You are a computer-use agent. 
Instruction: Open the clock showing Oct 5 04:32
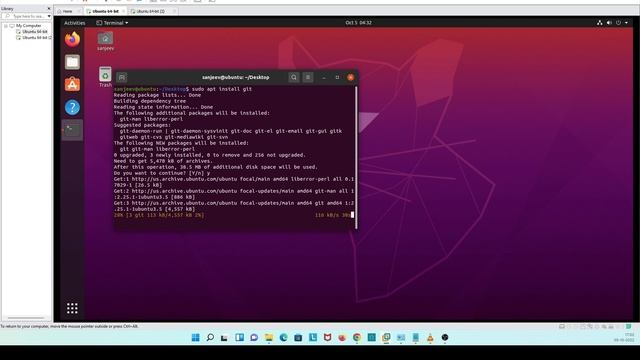pos(358,23)
